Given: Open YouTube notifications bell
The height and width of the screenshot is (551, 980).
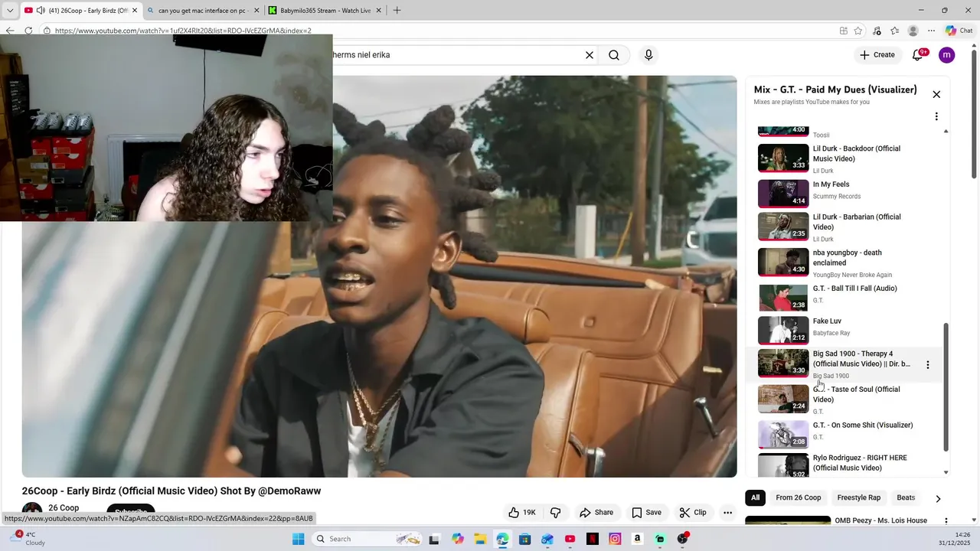Looking at the screenshot, I should pos(918,55).
